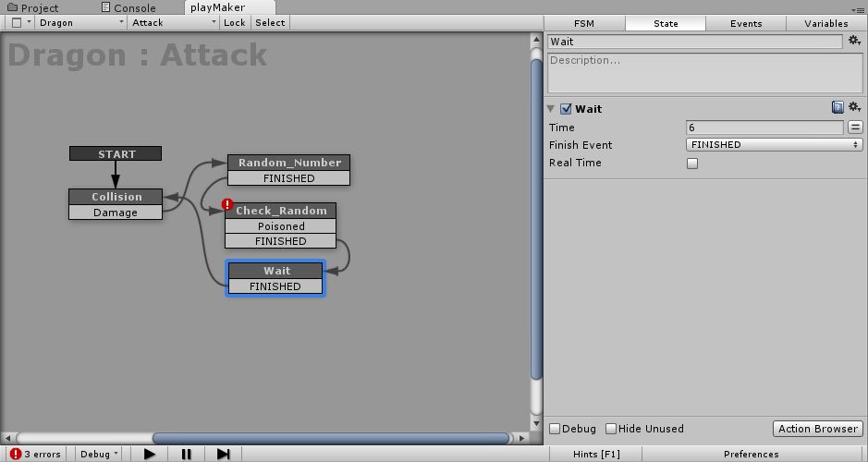Open the Finish Event FINISHED dropdown
Viewport: 868px width, 462px height.
tap(774, 145)
